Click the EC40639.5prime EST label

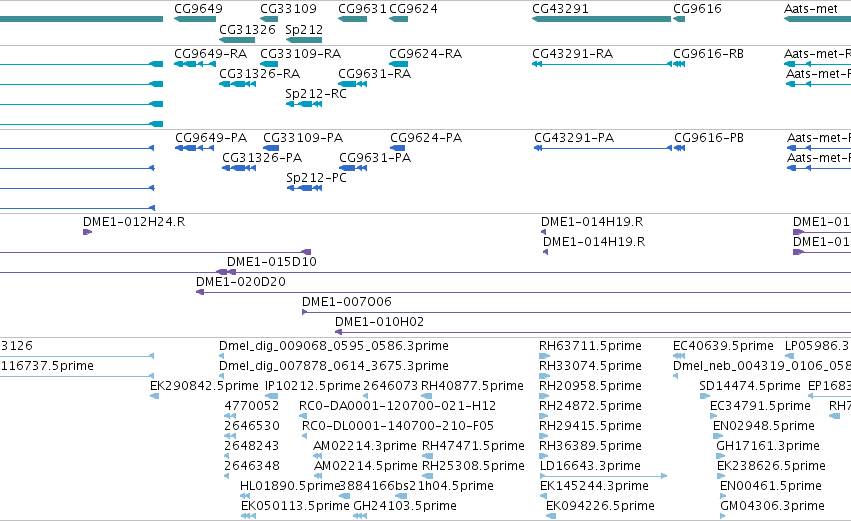point(723,346)
